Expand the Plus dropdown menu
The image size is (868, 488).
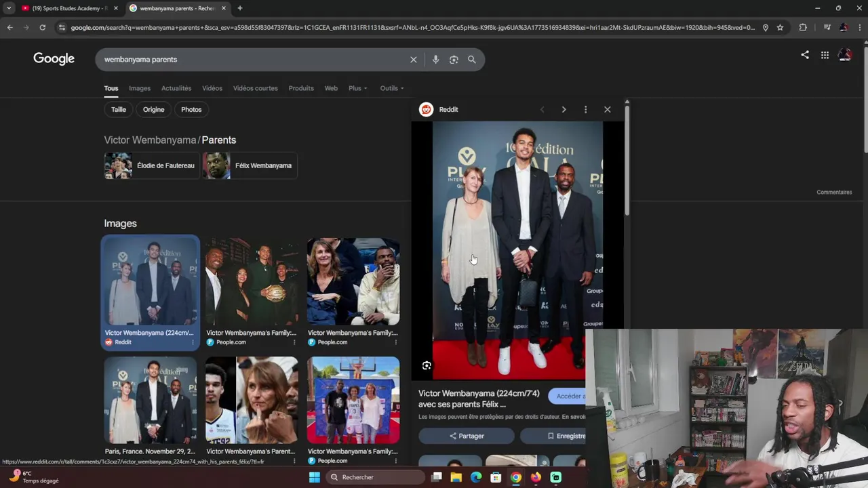[x=357, y=88]
